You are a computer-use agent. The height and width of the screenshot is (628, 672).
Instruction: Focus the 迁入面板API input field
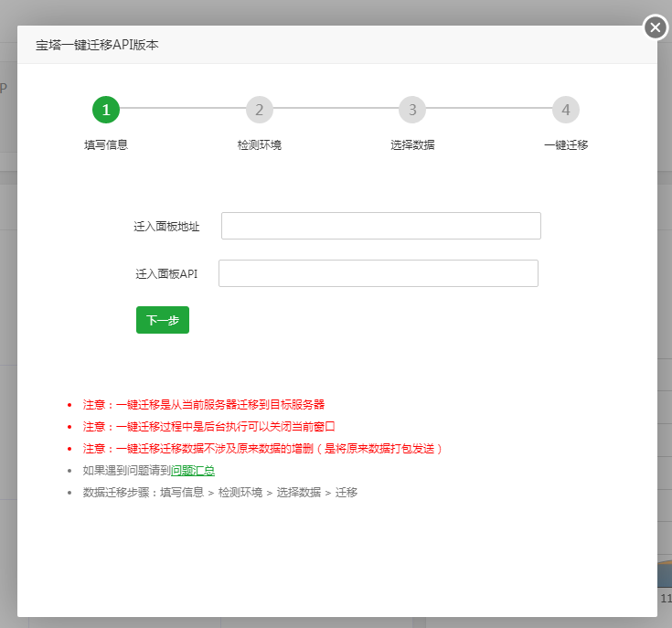(379, 273)
